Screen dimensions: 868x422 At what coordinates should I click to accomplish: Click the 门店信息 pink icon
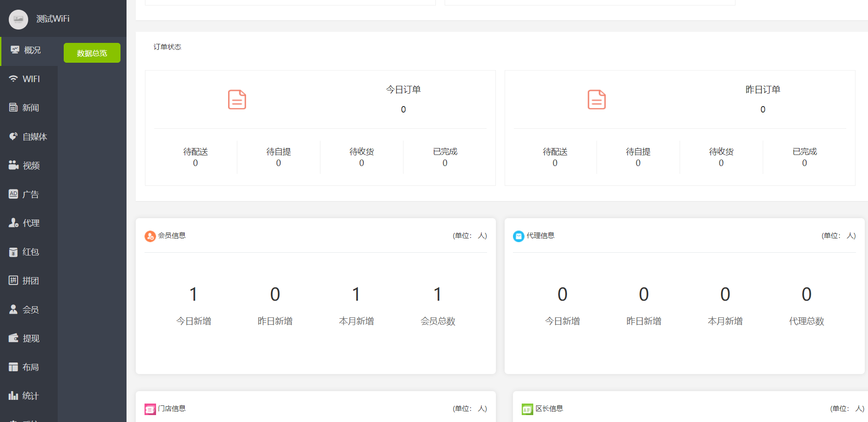[150, 409]
